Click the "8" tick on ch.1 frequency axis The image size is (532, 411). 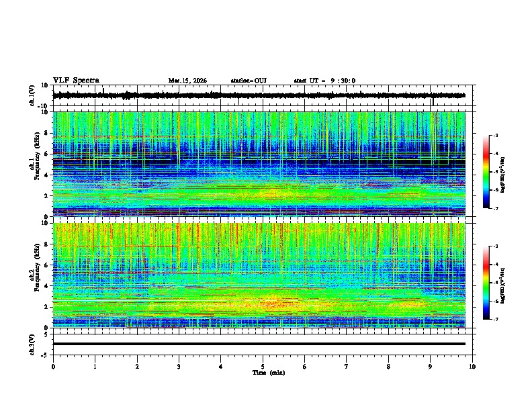click(47, 133)
